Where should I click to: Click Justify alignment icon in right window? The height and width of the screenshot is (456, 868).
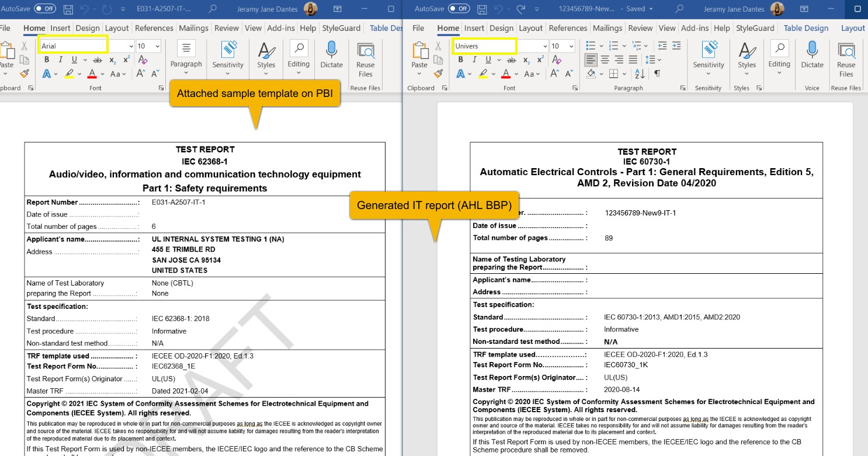click(x=631, y=60)
